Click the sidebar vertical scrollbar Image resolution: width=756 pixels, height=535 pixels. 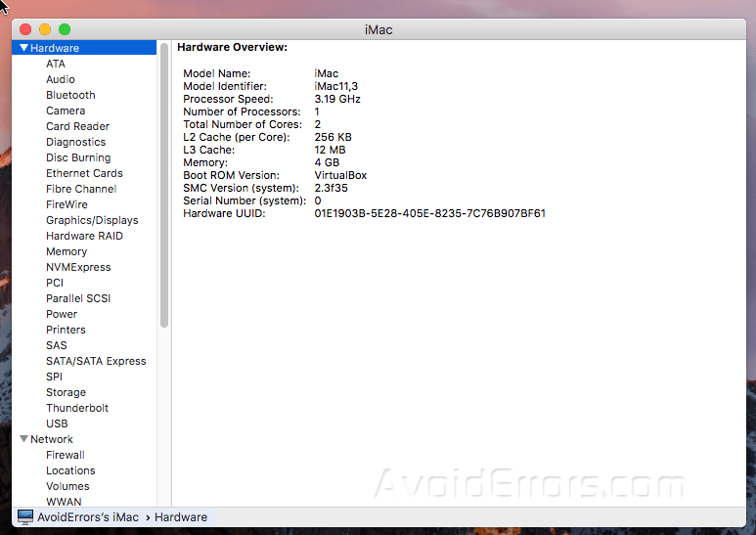click(164, 186)
